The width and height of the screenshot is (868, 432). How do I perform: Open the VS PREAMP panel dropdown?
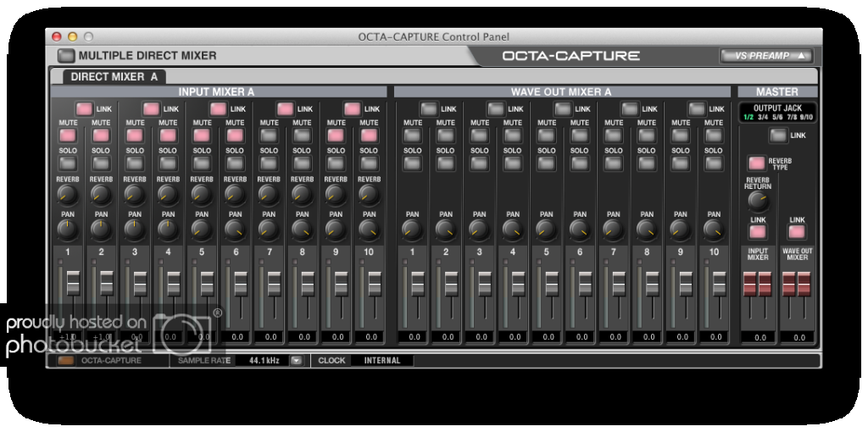[766, 55]
